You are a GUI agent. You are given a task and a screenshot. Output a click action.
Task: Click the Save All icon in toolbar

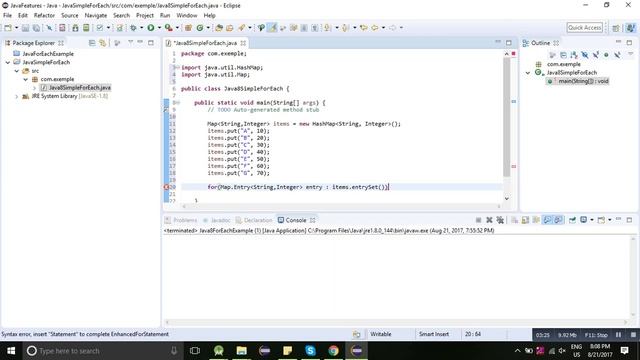click(x=36, y=28)
